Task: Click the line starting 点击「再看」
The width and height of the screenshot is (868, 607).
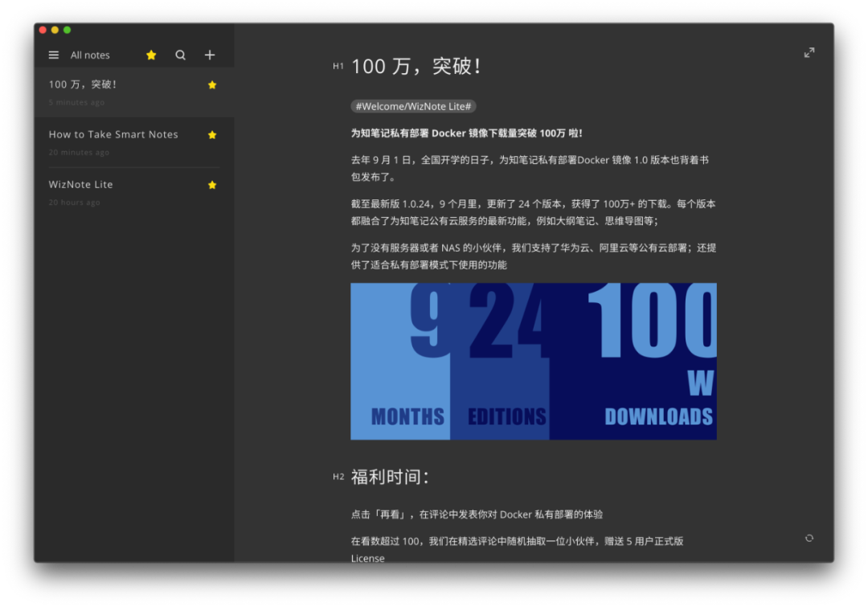Action: click(x=477, y=515)
